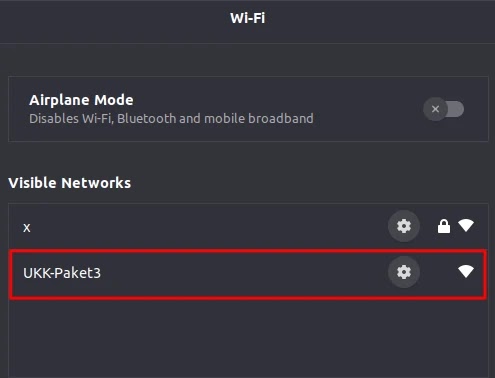Click the Airplane Mode label
The image size is (495, 378).
[x=81, y=100]
